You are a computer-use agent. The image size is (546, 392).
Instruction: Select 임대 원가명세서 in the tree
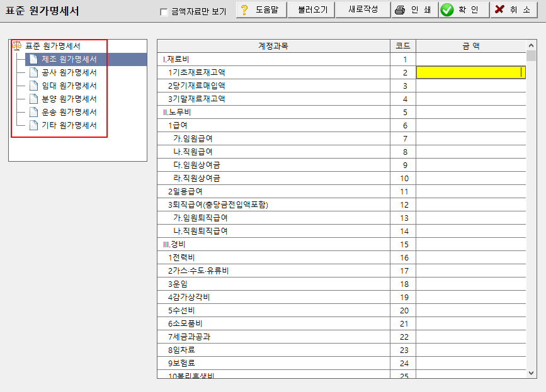[69, 86]
